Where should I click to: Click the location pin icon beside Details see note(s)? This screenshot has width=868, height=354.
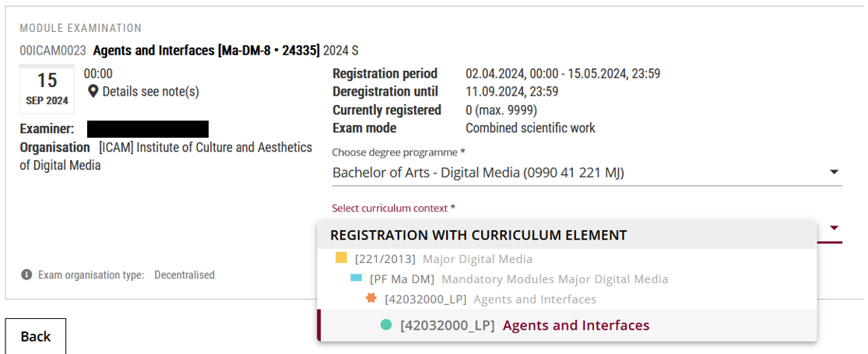93,91
